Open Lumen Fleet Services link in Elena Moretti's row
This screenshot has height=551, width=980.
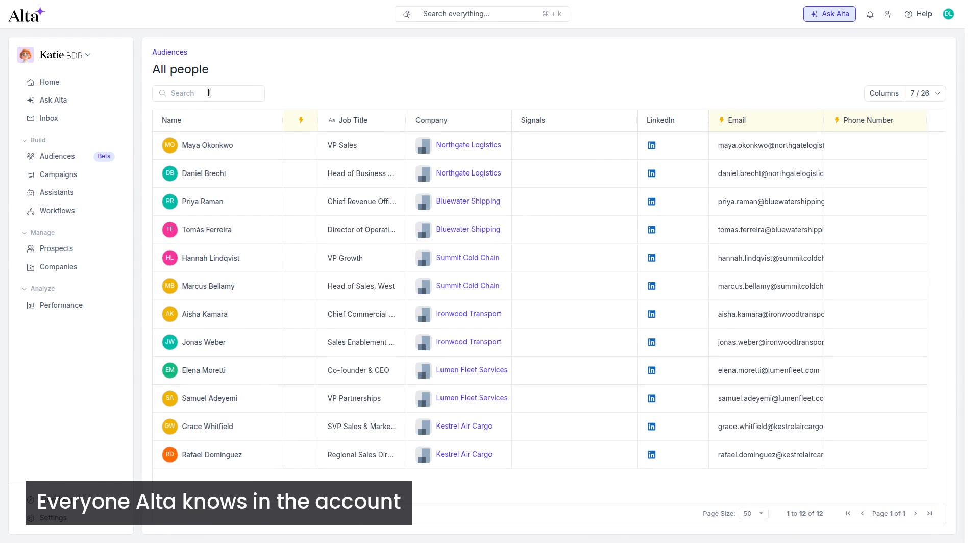point(472,370)
